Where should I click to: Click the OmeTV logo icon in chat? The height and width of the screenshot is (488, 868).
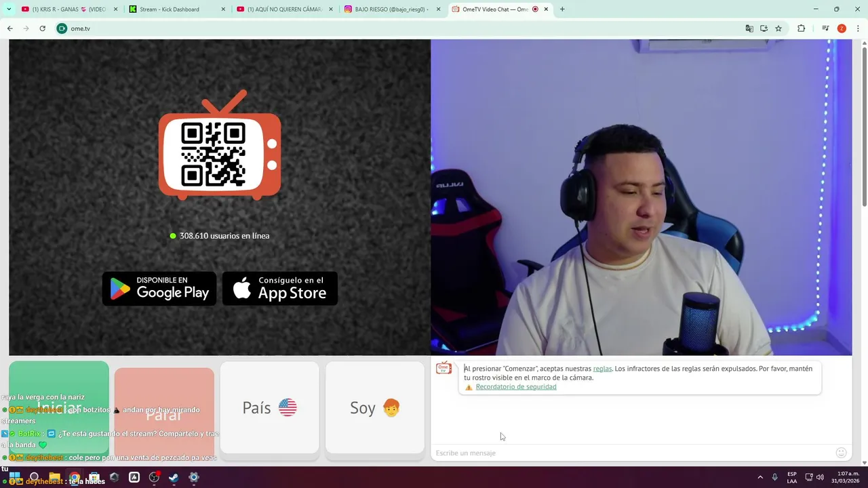pos(444,368)
